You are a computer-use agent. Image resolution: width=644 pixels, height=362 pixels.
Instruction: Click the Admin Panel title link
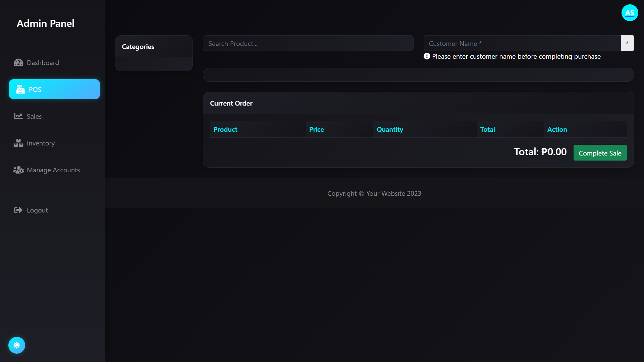coord(46,23)
